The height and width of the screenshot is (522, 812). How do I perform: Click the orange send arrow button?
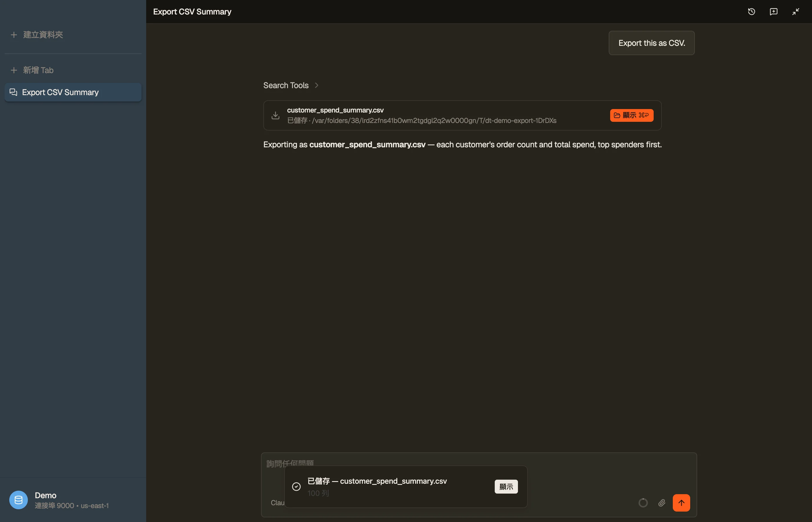(681, 503)
